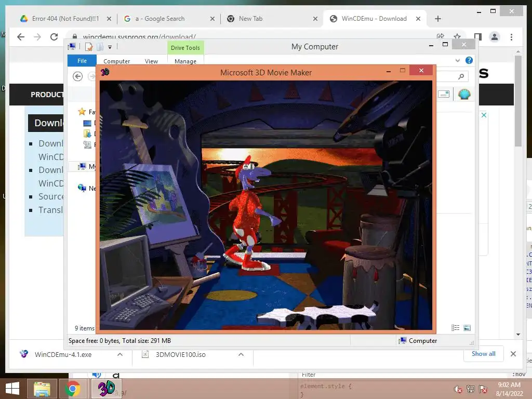Screen dimensions: 532x399
Task: Open File Explorer from the taskbar
Action: click(42, 389)
